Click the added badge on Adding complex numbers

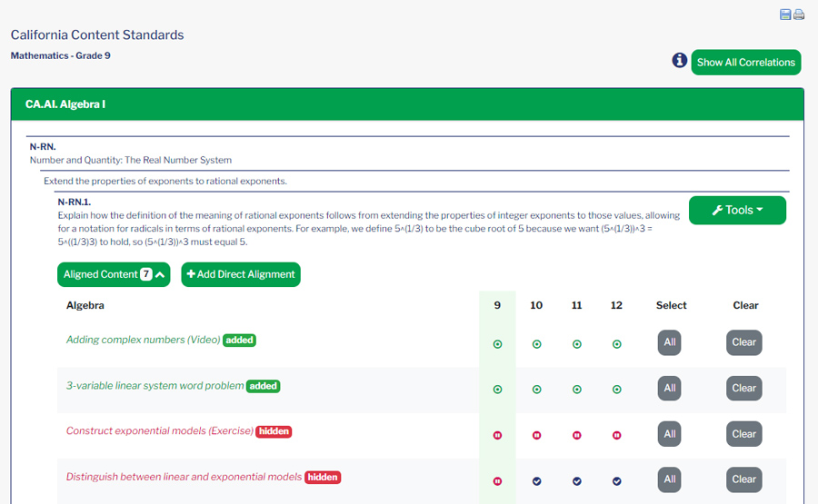click(x=239, y=341)
